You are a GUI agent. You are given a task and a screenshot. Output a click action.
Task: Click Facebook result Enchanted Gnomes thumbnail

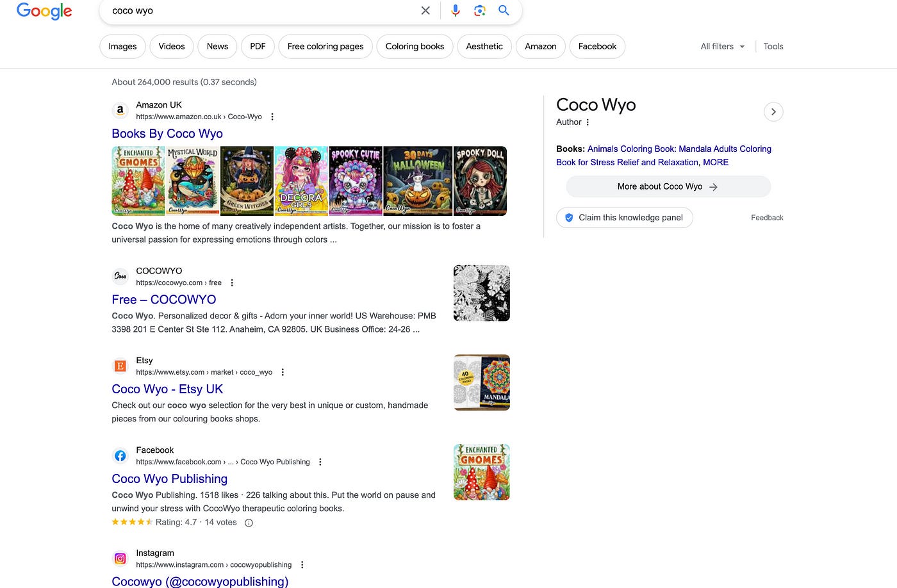(482, 472)
